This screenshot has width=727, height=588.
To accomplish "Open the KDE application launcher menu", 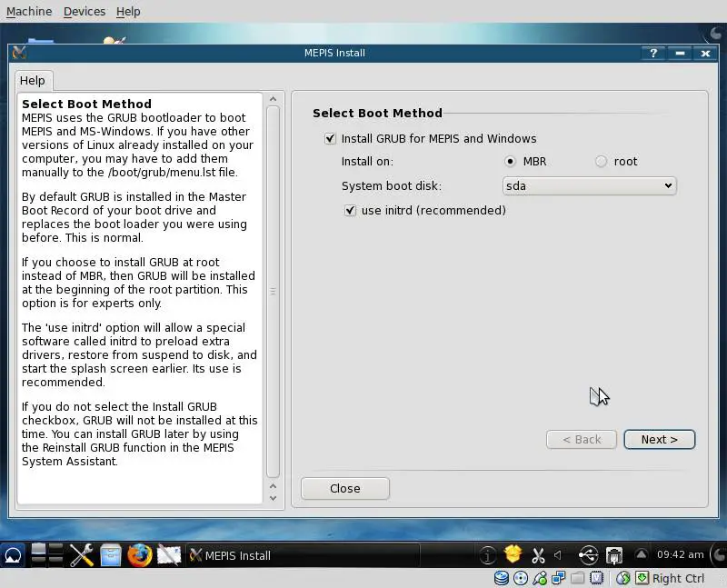I will tap(14, 555).
